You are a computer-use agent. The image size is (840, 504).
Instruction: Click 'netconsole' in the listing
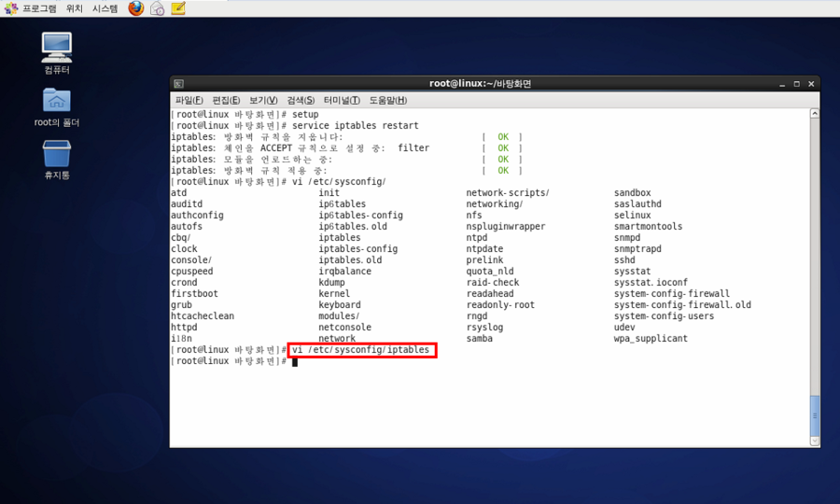tap(345, 328)
